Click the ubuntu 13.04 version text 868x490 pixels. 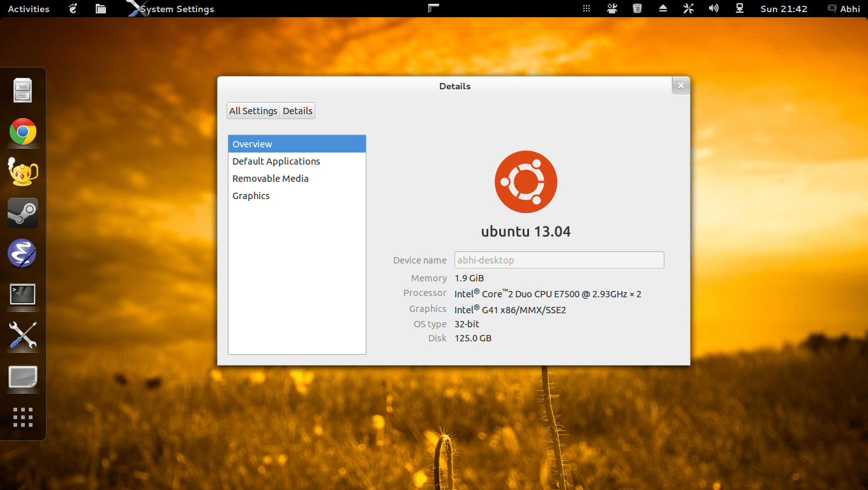526,231
